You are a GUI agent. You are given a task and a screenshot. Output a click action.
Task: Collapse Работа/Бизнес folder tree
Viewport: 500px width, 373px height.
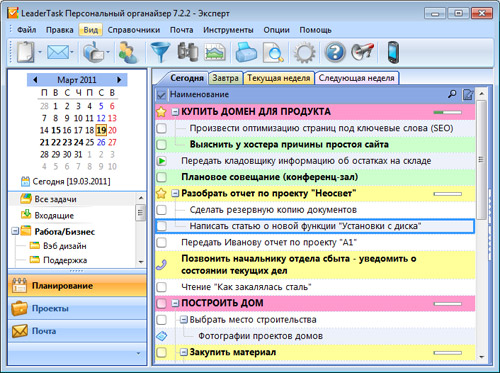15,231
